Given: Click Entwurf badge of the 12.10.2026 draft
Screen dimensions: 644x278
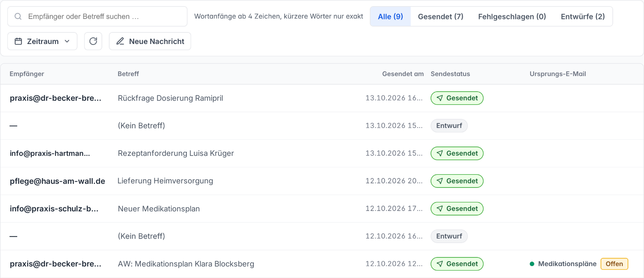Looking at the screenshot, I should click(449, 236).
